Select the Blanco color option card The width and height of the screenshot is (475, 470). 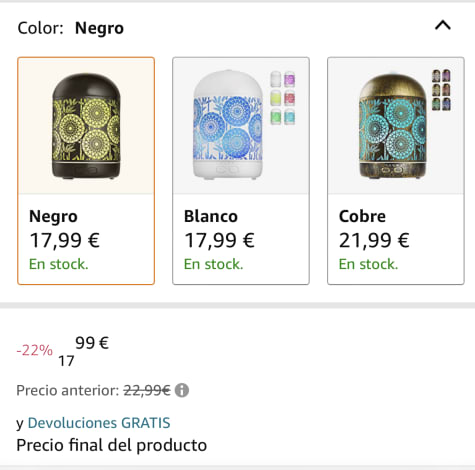pyautogui.click(x=241, y=171)
